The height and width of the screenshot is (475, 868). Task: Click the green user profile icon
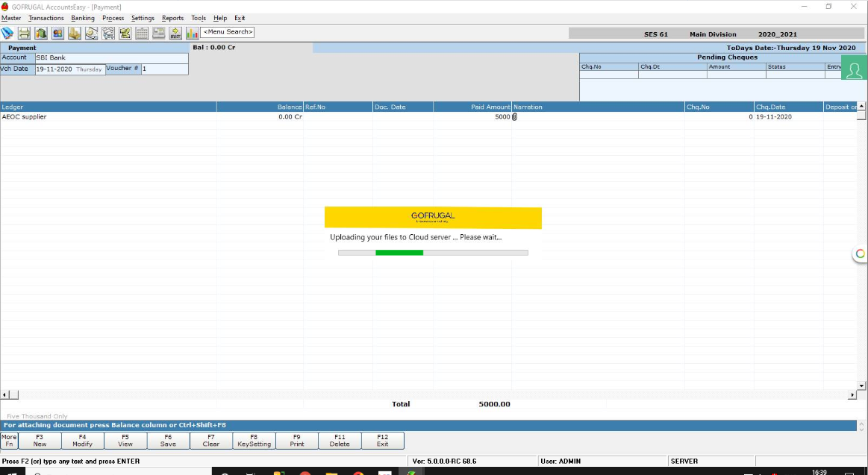click(x=854, y=67)
